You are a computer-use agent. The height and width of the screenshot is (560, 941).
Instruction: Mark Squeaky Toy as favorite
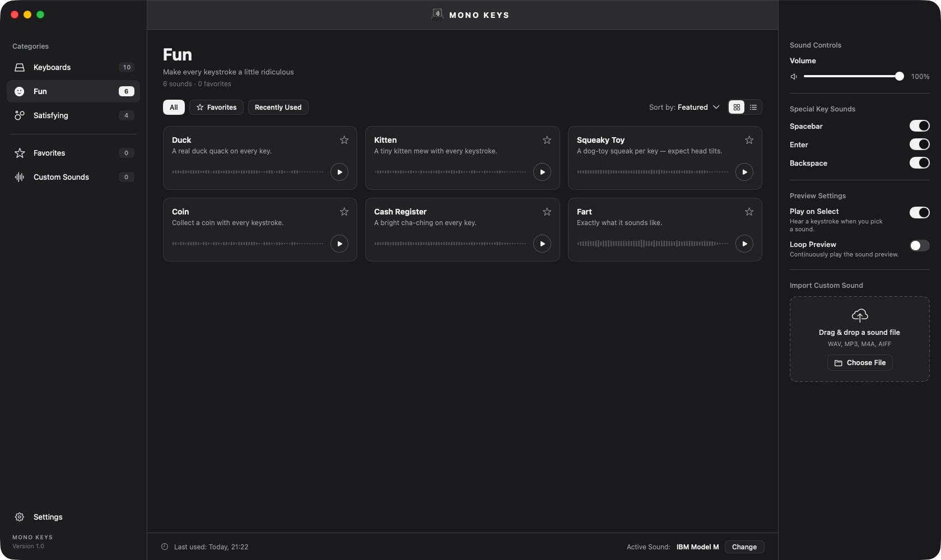tap(749, 140)
